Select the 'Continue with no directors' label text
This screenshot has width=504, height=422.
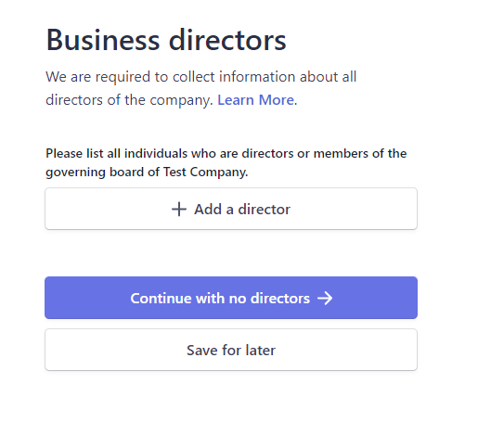[x=220, y=299]
